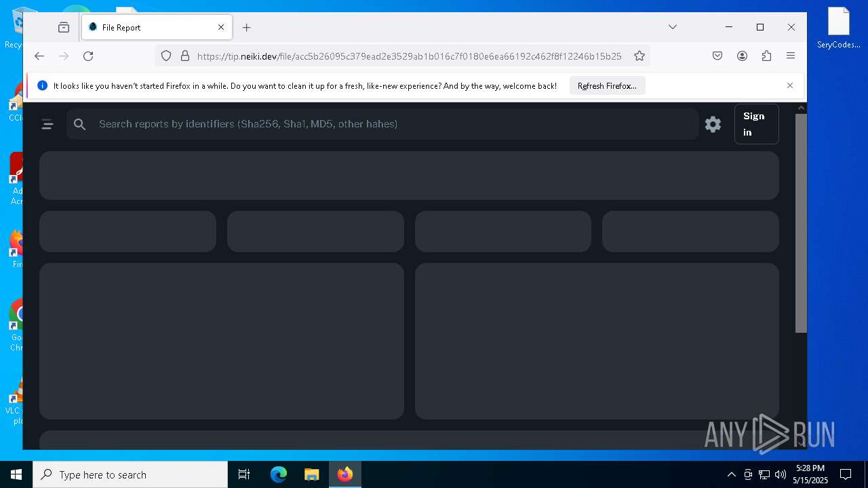Open the tracking protection shield icon
The height and width of the screenshot is (488, 868).
pyautogui.click(x=166, y=56)
